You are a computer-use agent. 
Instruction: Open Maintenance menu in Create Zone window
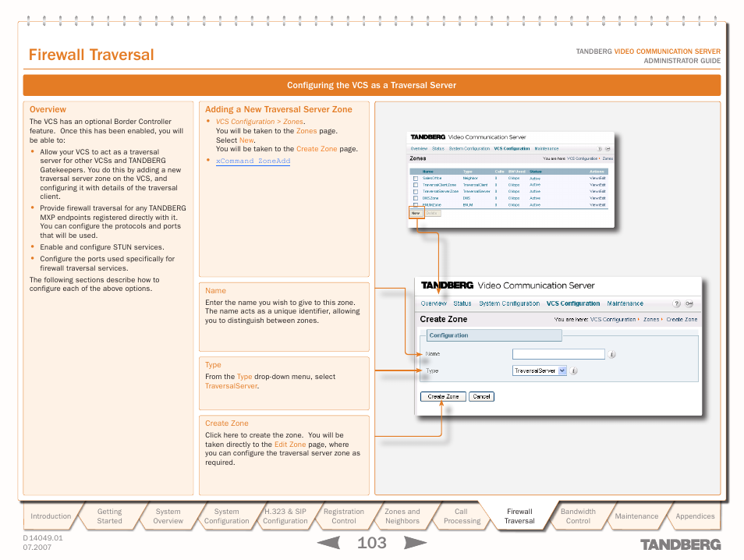click(625, 303)
